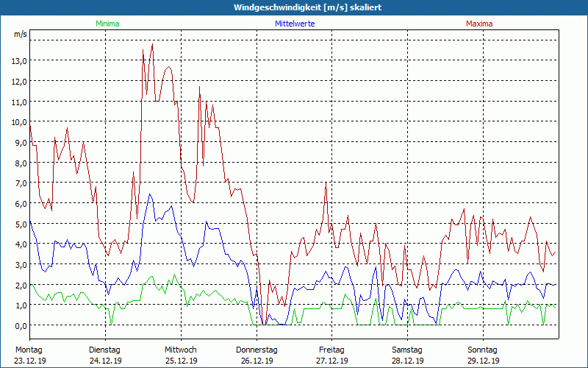Click the '0,0' y-axis value
Viewport: 588px width, 368px height.
(x=21, y=326)
